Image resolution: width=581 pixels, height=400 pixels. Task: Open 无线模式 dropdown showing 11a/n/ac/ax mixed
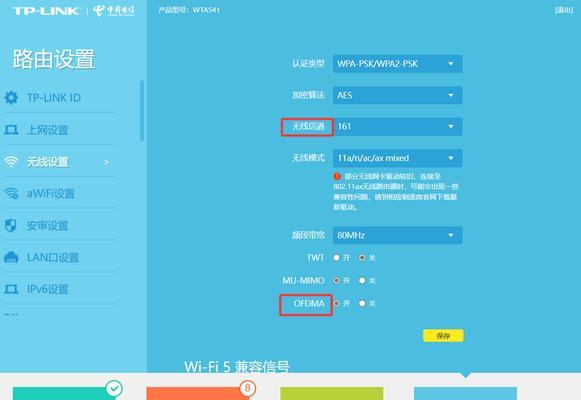398,158
